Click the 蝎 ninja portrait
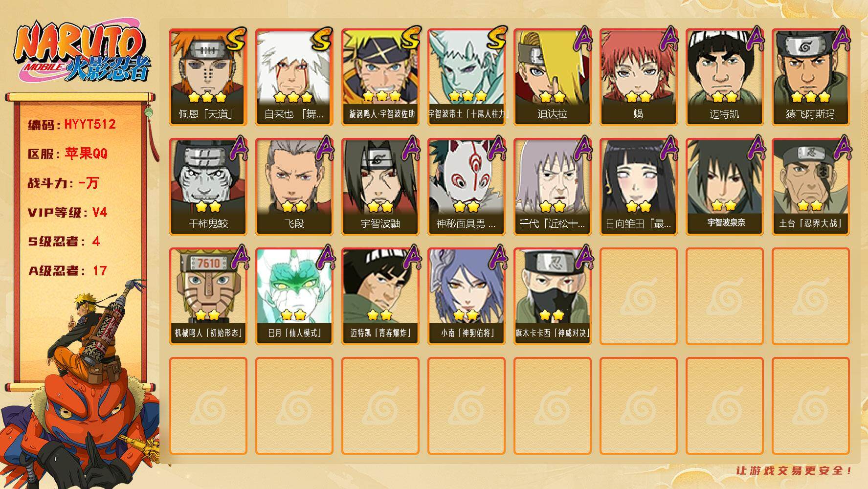 638,77
